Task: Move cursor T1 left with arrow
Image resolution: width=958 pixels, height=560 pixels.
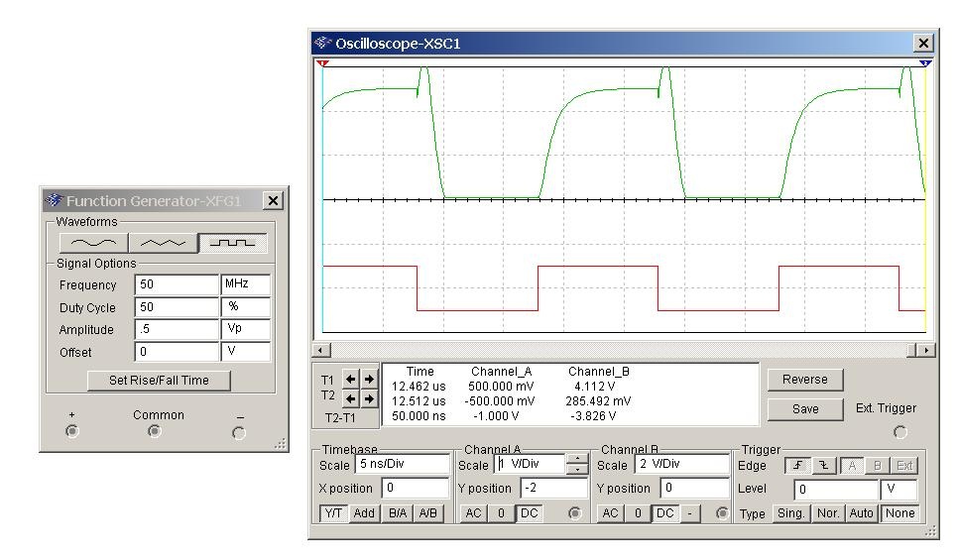Action: 350,379
